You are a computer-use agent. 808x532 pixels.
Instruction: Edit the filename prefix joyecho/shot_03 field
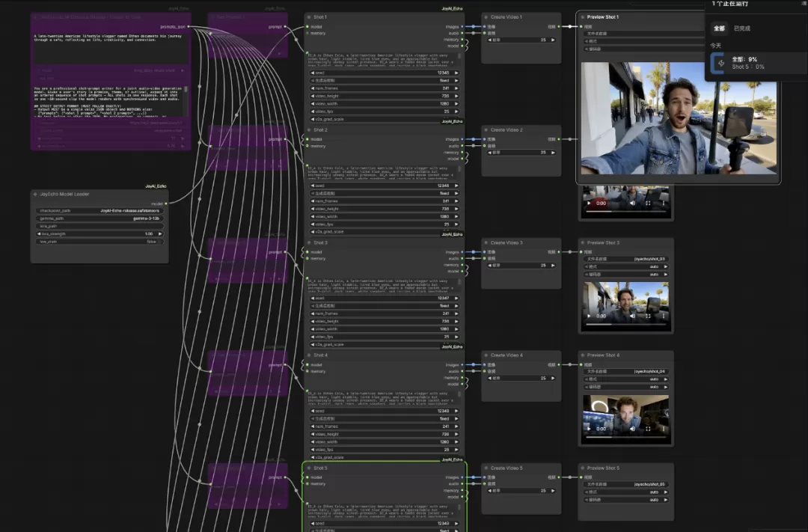tap(626, 259)
